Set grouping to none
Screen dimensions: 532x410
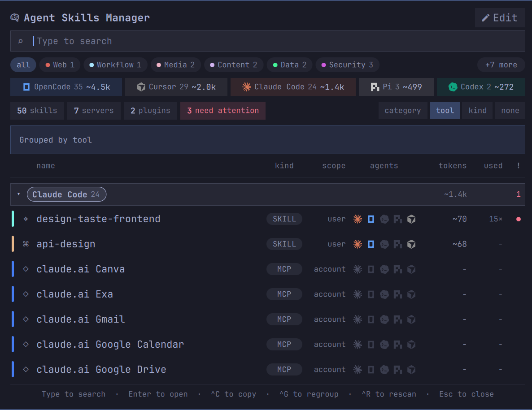click(x=510, y=111)
